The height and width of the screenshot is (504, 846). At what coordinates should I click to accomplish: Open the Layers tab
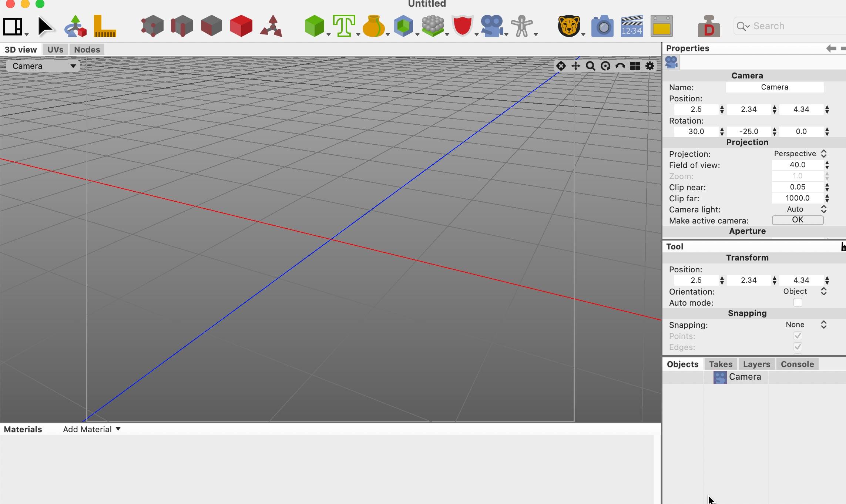coord(756,364)
